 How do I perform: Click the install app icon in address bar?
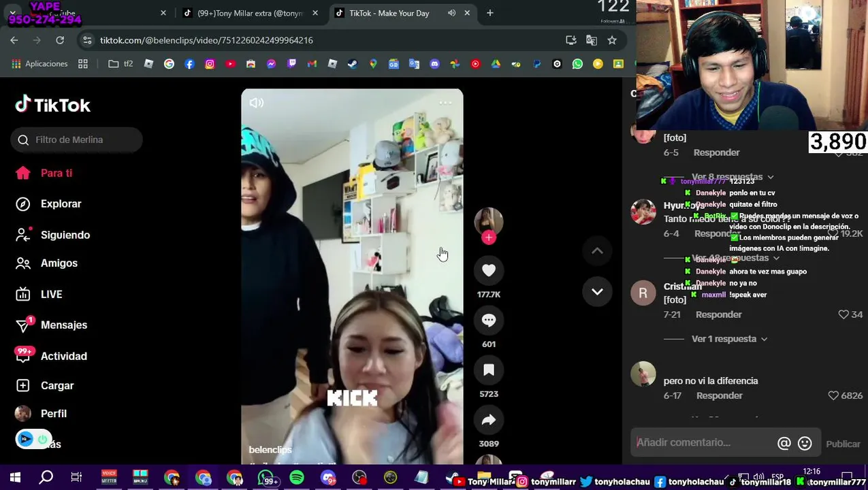point(571,40)
